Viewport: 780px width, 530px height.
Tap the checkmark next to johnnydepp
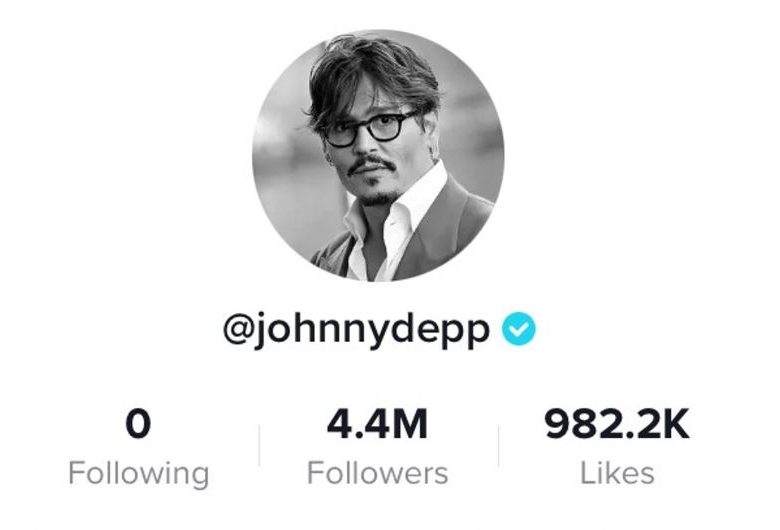(518, 328)
